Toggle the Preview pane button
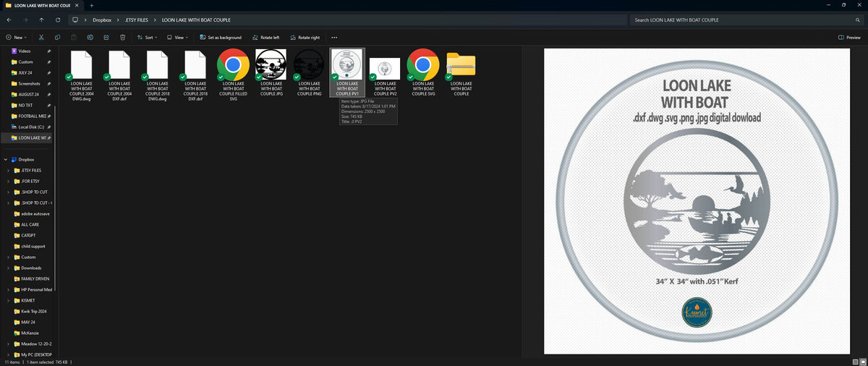868x366 pixels. point(850,37)
